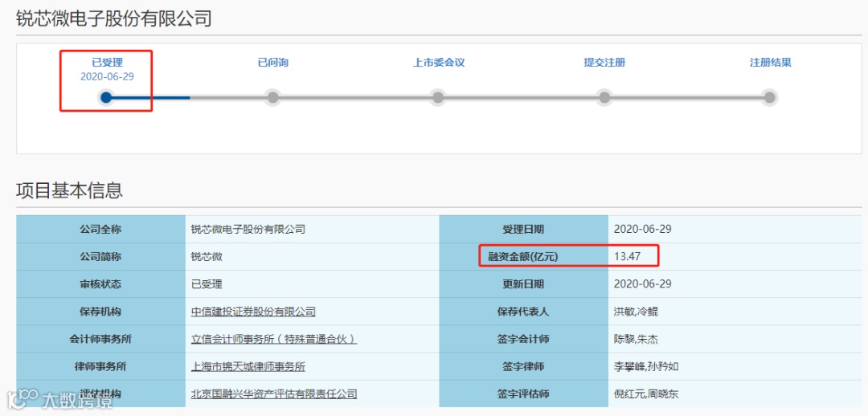Click the 受理日期 header cell
This screenshot has height=416, width=868.
[x=523, y=229]
